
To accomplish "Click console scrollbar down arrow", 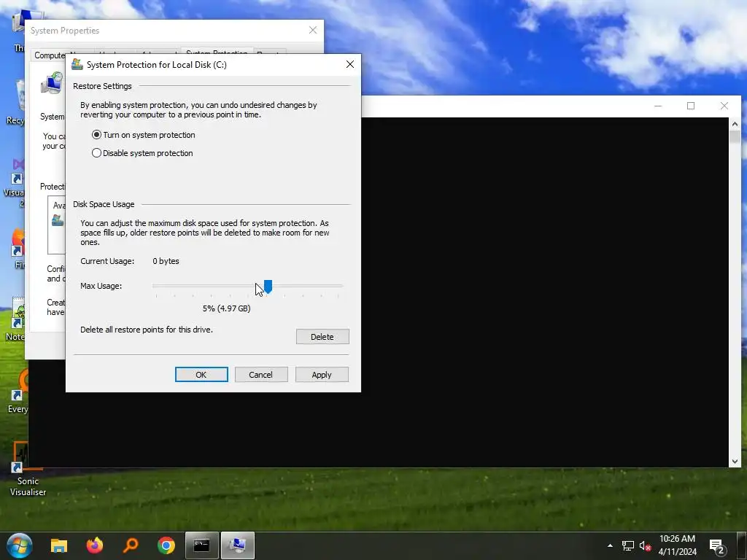I will click(735, 461).
